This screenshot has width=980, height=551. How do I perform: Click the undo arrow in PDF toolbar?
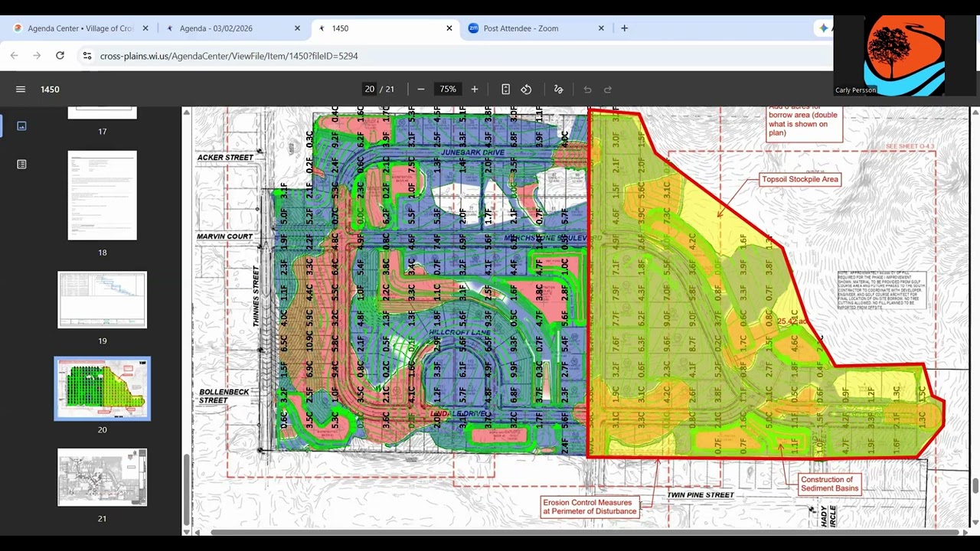(587, 90)
